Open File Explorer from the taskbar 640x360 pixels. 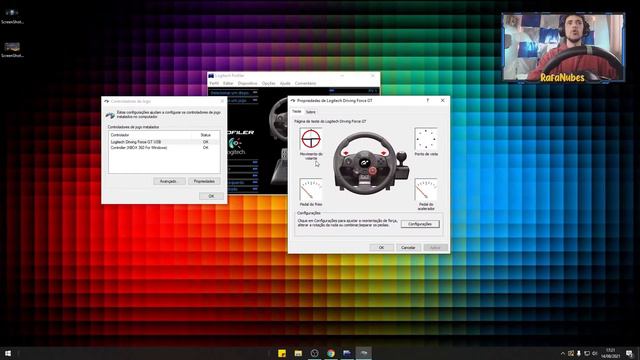tap(298, 353)
